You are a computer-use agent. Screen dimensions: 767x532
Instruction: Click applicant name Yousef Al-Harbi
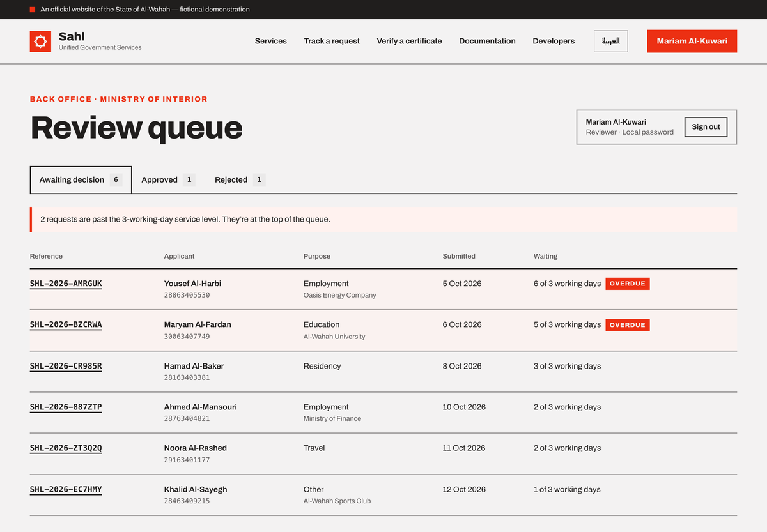192,284
